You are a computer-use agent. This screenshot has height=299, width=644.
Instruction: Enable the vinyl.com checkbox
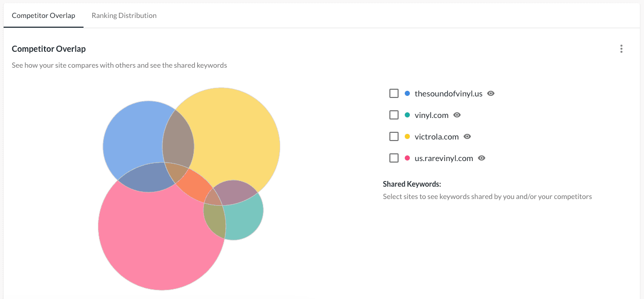(x=394, y=115)
